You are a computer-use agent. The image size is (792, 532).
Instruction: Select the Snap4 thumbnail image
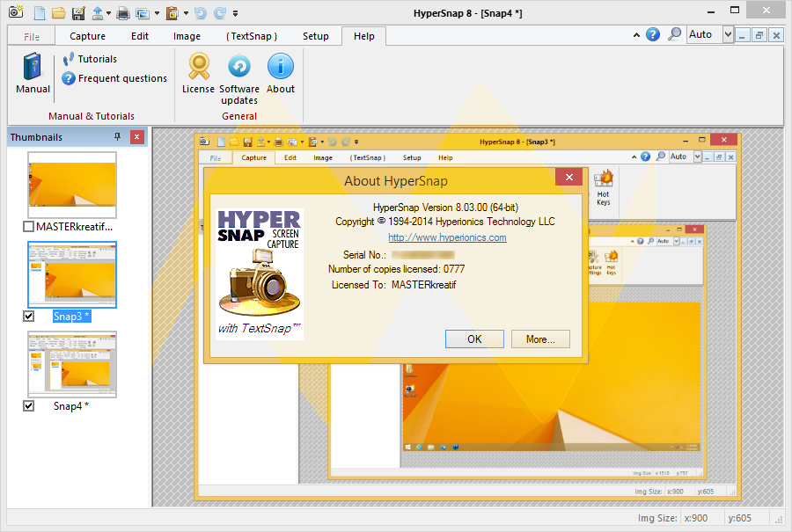point(72,364)
